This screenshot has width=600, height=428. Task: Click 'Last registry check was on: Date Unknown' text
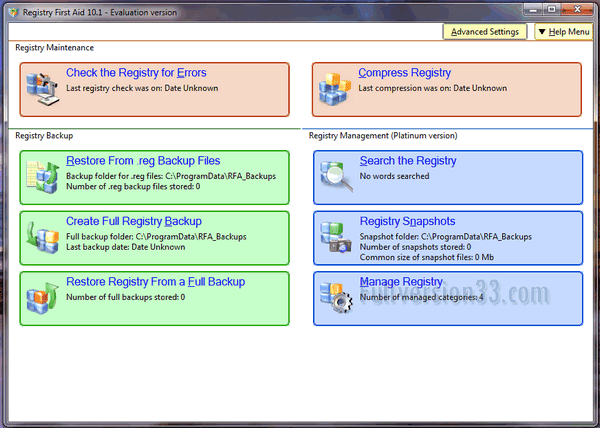(142, 88)
